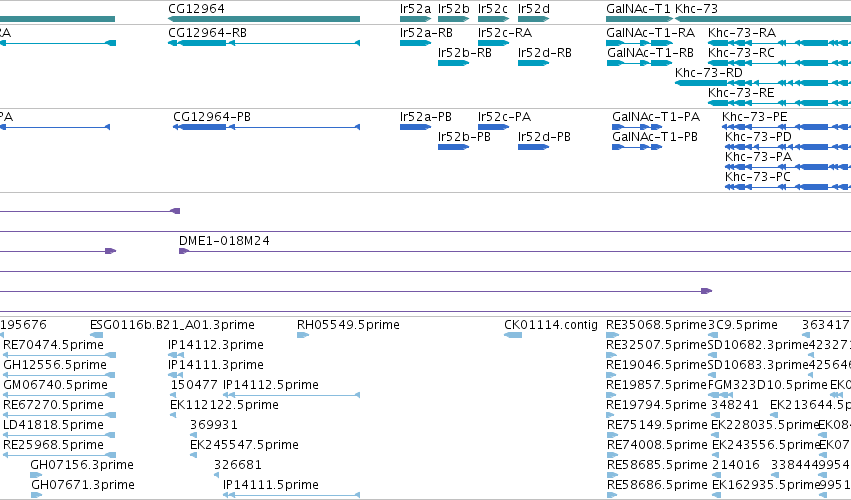The height and width of the screenshot is (500, 851).
Task: Select the GalNAc-T1 gene label
Action: [x=638, y=9]
